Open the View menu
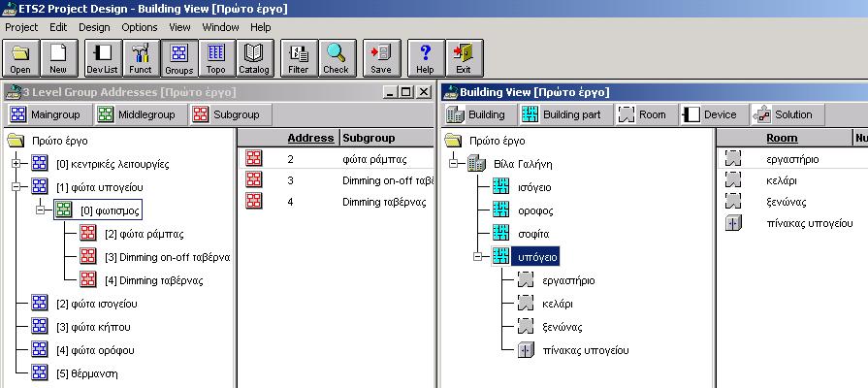Viewport: 868px width, 388px height. [180, 27]
